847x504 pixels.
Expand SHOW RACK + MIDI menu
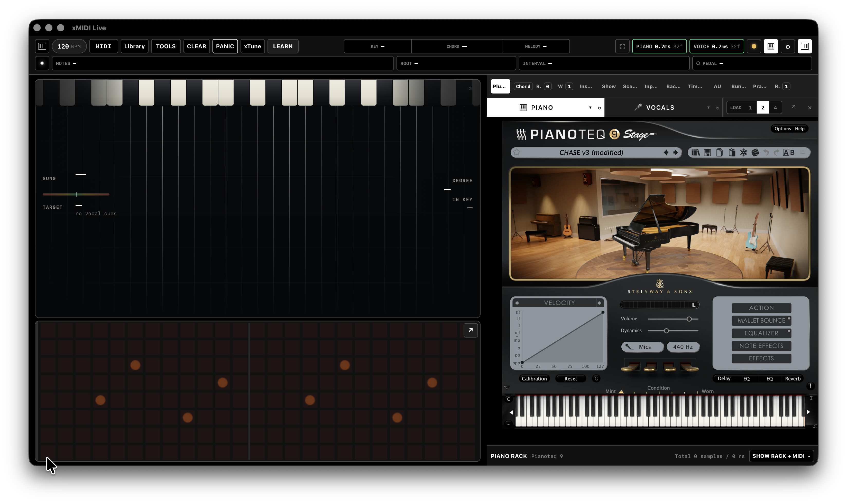click(781, 456)
